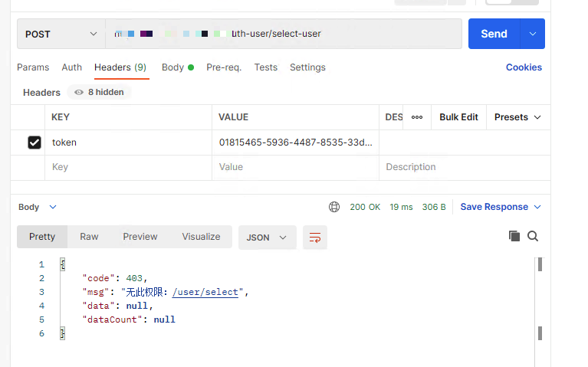This screenshot has width=588, height=367.
Task: Open the three-dot column options
Action: (417, 117)
